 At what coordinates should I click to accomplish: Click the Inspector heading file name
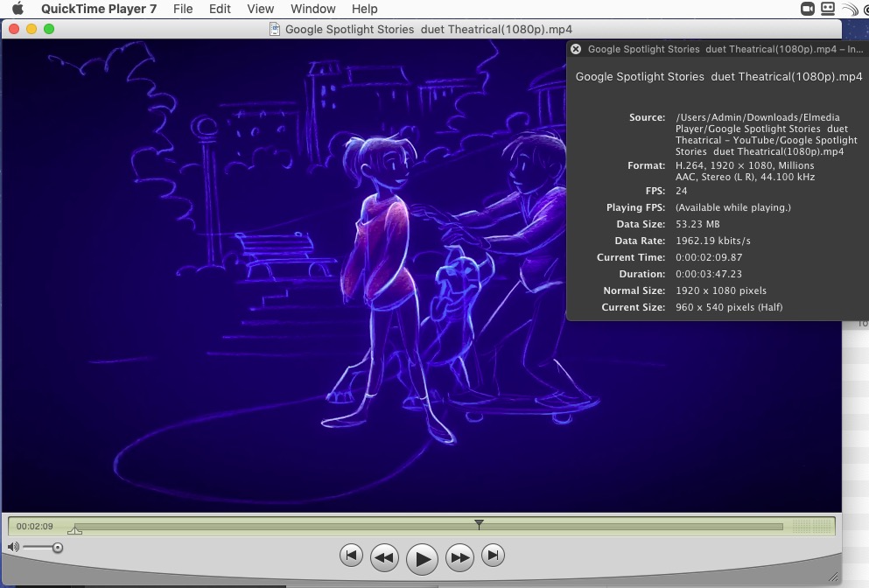tap(718, 76)
